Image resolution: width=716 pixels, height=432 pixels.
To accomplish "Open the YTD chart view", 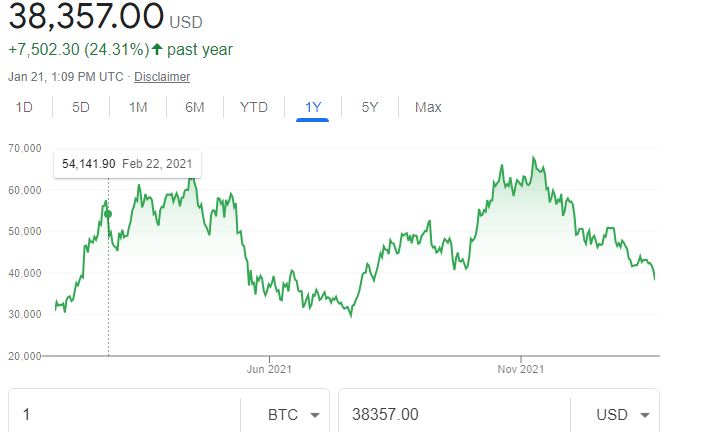I will 254,107.
